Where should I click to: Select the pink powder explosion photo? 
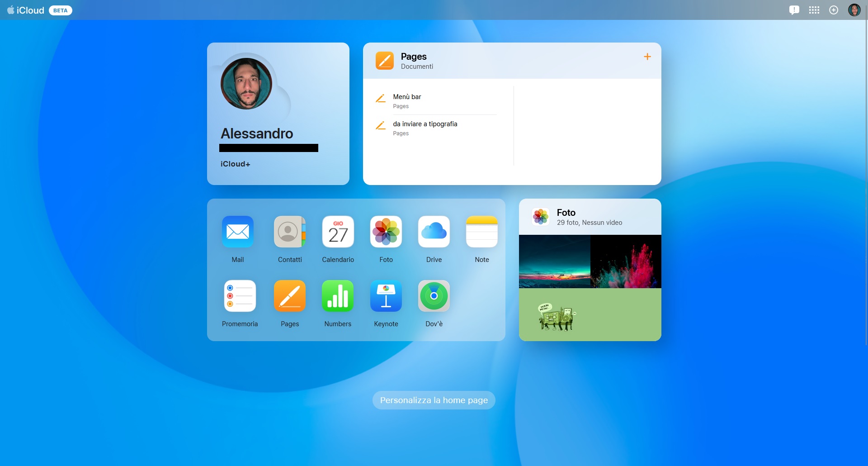(626, 262)
